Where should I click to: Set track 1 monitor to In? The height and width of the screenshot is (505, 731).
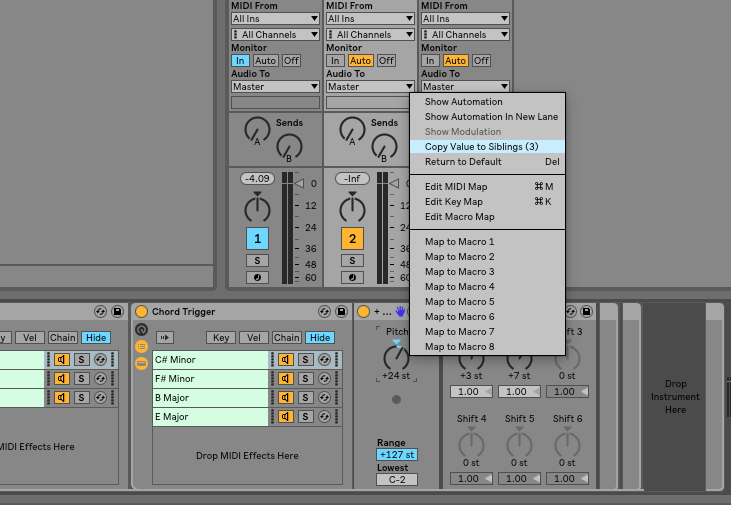coord(240,61)
